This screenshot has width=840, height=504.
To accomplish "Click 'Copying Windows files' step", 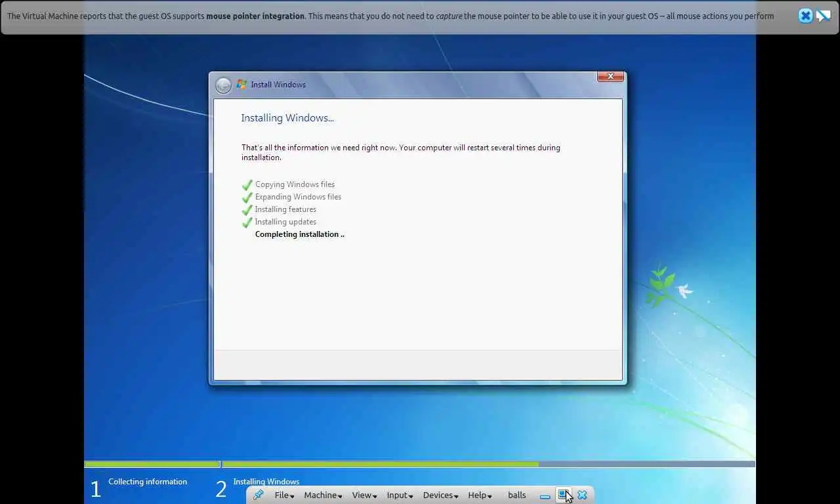I will pyautogui.click(x=295, y=184).
